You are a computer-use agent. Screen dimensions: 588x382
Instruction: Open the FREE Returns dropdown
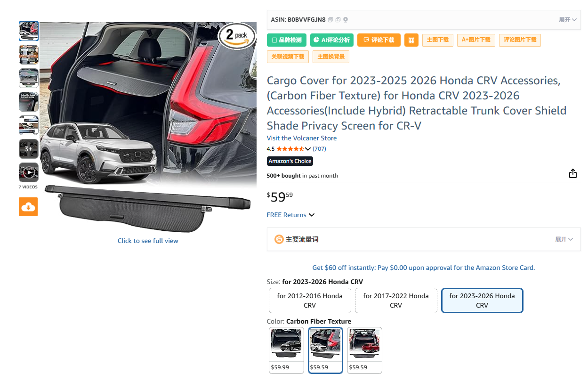point(290,215)
